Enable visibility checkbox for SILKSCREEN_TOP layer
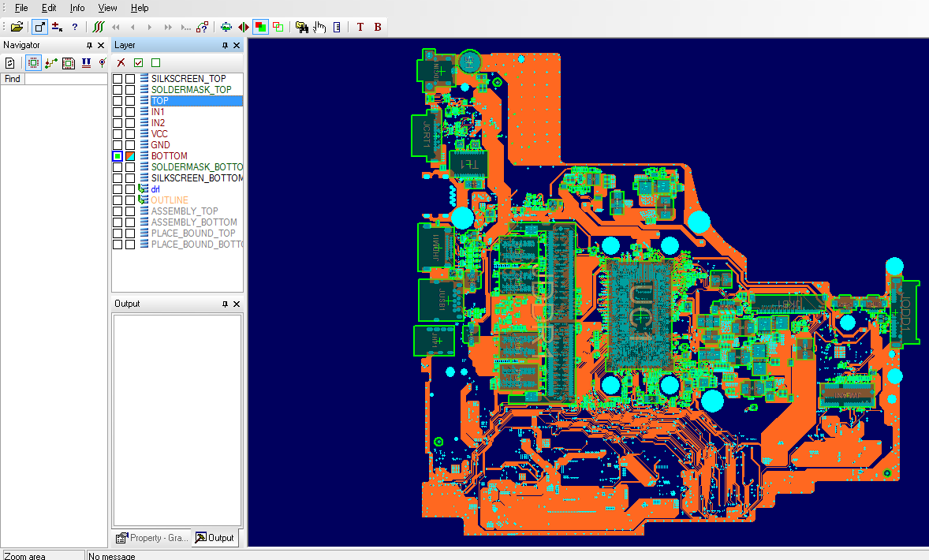 point(118,79)
